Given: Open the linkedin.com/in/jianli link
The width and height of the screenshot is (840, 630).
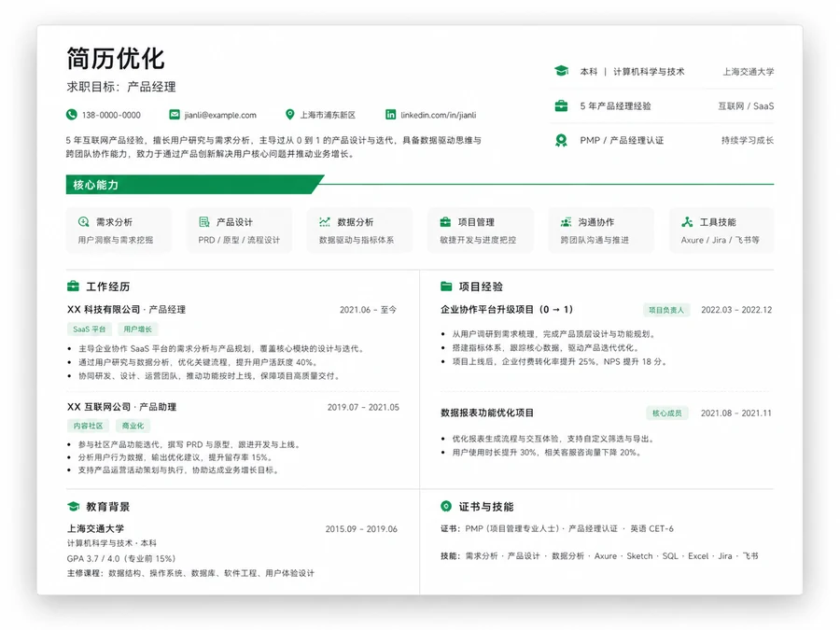Looking at the screenshot, I should [x=439, y=115].
